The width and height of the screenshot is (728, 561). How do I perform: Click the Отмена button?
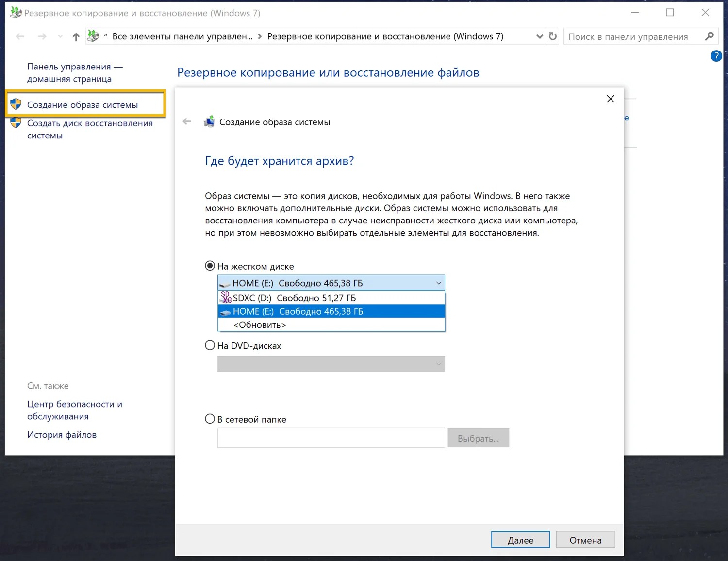pos(585,540)
